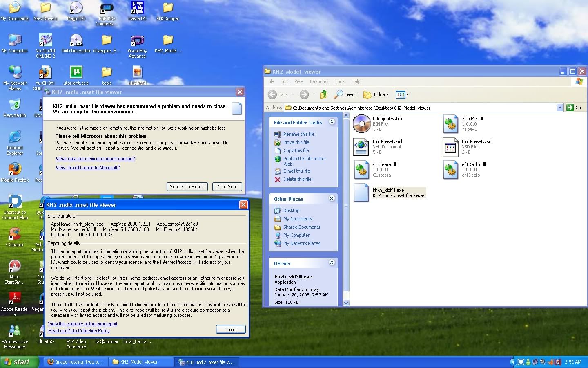Click the Explorer Back button

pos(278,94)
